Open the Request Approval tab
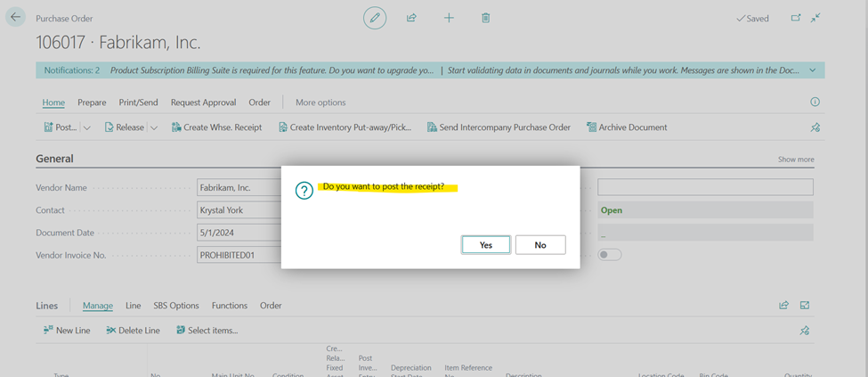Screen dimensions: 868x377 (x=203, y=102)
